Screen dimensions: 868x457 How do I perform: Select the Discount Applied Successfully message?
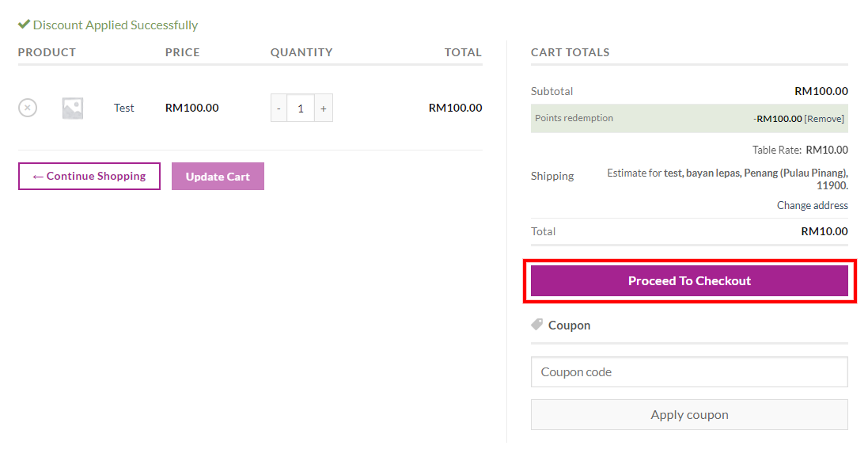[116, 25]
